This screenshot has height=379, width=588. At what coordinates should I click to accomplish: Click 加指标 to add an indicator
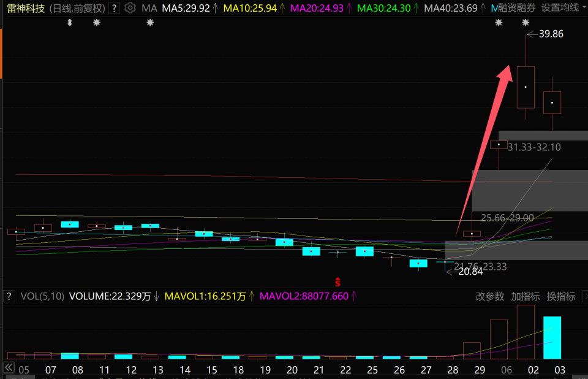(x=526, y=296)
